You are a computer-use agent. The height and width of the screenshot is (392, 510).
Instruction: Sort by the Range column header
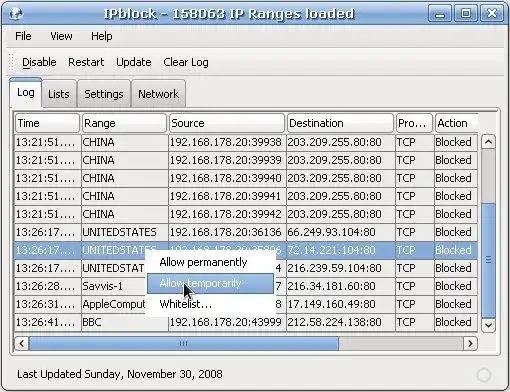coord(124,123)
